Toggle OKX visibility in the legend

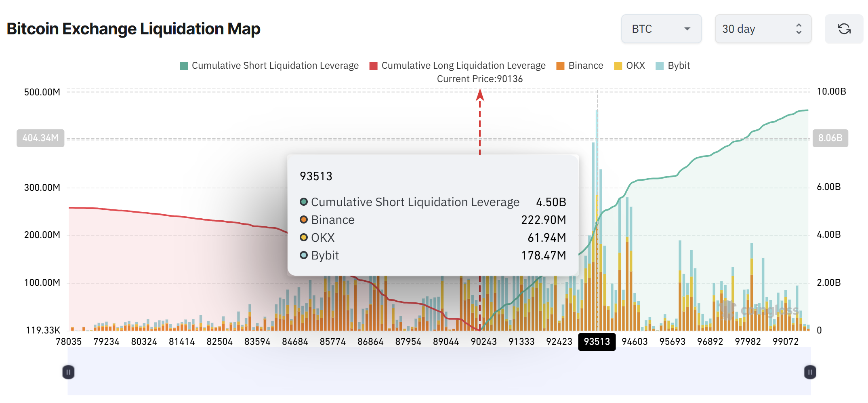point(635,65)
